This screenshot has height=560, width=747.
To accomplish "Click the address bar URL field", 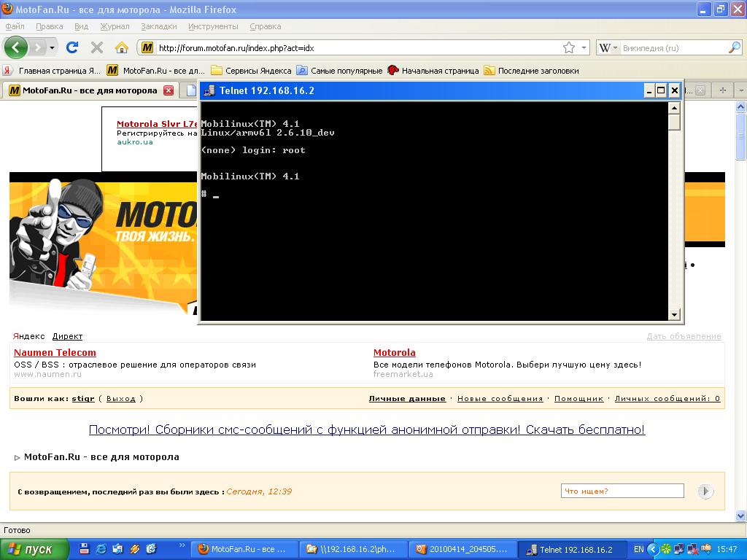I will [358, 47].
